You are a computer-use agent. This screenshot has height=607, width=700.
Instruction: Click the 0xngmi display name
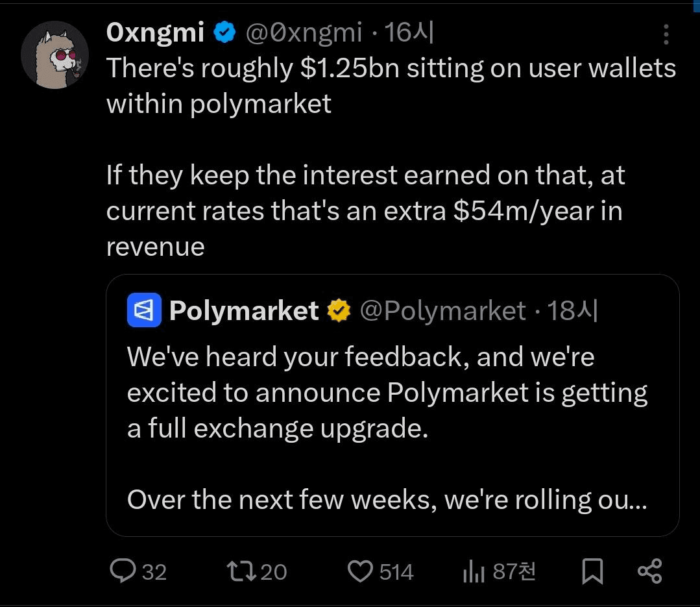point(155,32)
